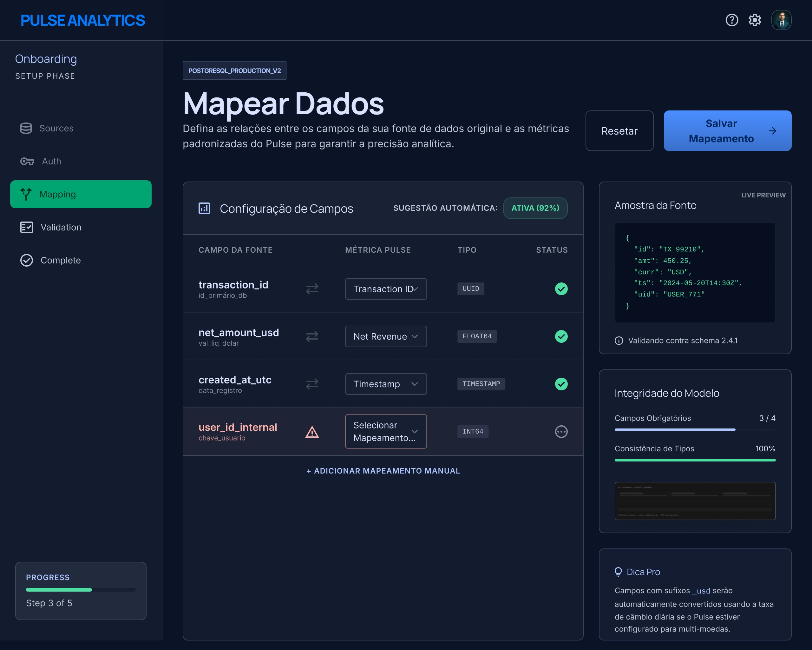Screen dimensions: 812x650
Task: Click arrow icon on Salvar Mapeamento
Action: point(772,131)
